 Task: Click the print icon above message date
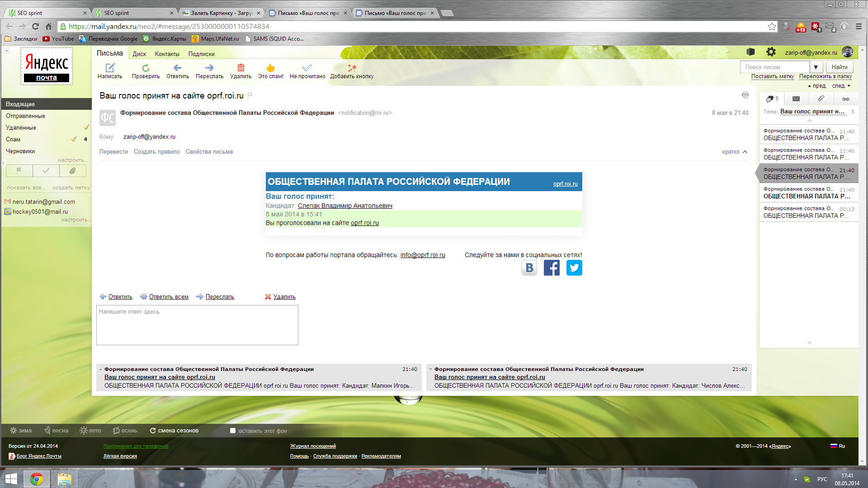click(745, 95)
